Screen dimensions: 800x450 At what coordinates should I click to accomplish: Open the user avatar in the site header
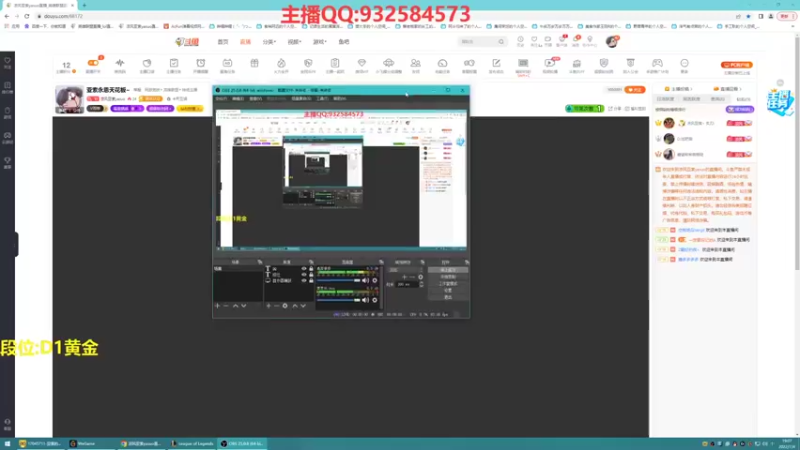pyautogui.click(x=612, y=42)
